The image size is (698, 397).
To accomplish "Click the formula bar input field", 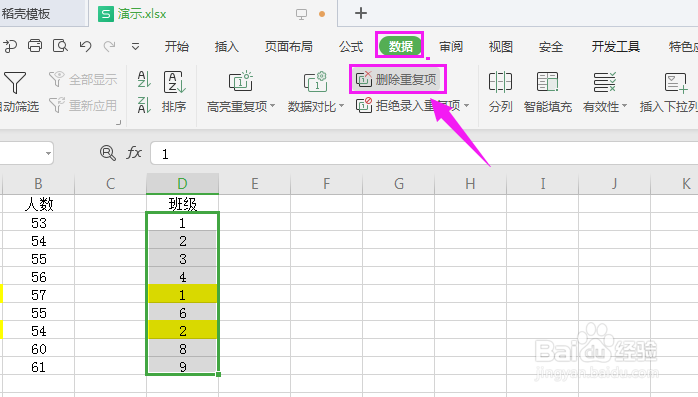I will point(424,154).
